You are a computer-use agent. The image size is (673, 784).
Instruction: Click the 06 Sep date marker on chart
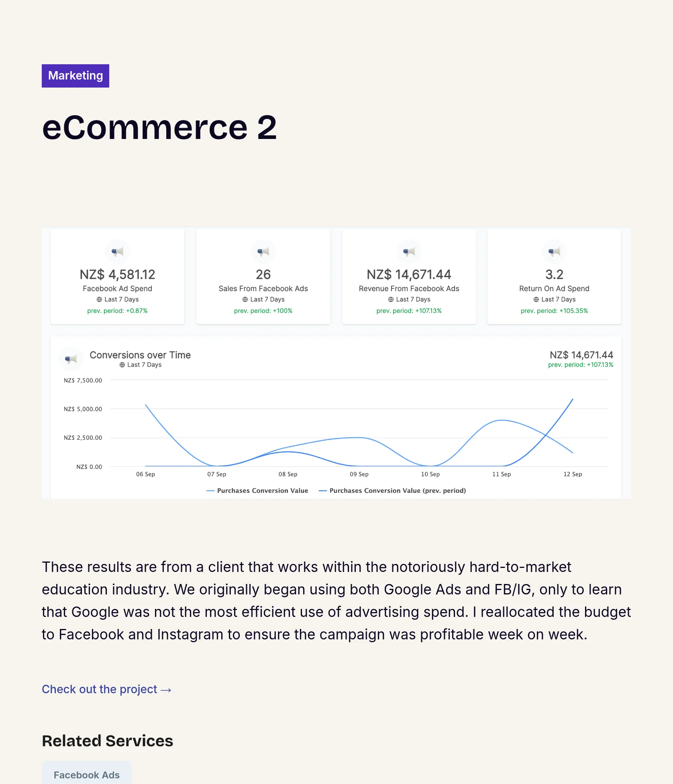(145, 474)
